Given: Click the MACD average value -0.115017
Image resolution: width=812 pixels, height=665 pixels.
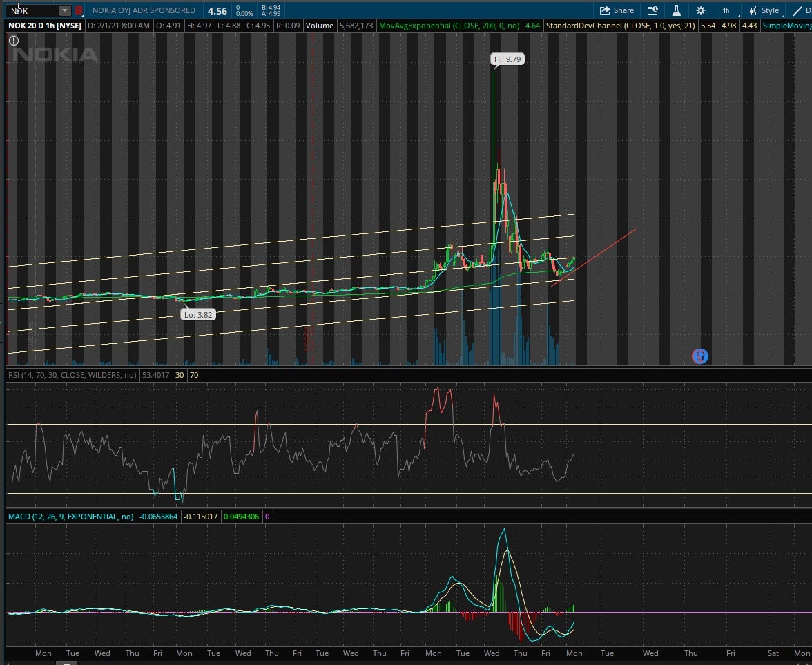Looking at the screenshot, I should [x=201, y=517].
